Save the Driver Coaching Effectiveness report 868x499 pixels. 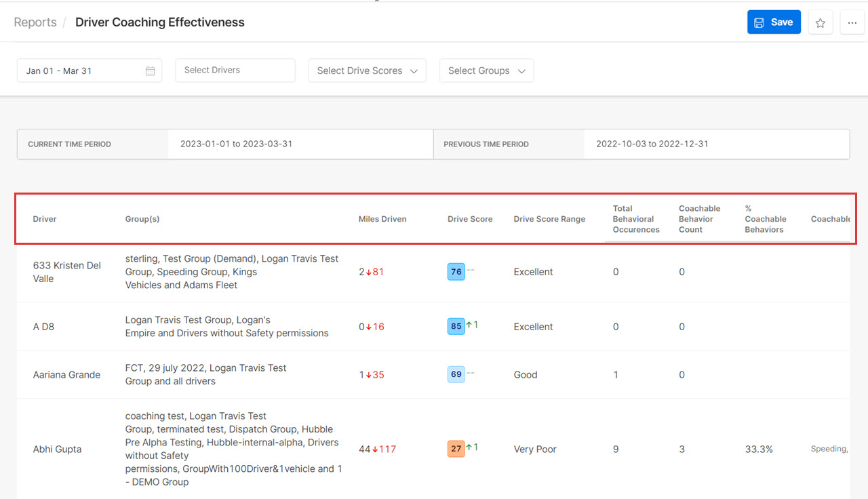tap(774, 22)
